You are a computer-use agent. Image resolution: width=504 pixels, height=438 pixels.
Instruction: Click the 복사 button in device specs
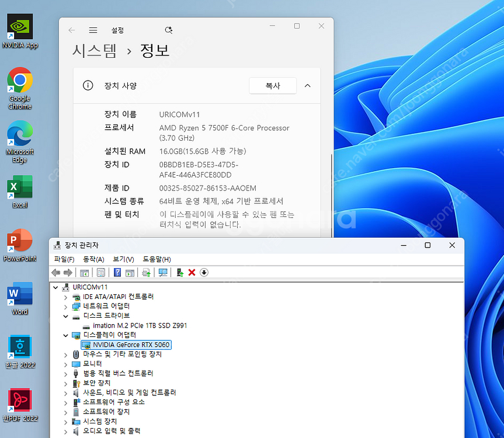[x=273, y=86]
